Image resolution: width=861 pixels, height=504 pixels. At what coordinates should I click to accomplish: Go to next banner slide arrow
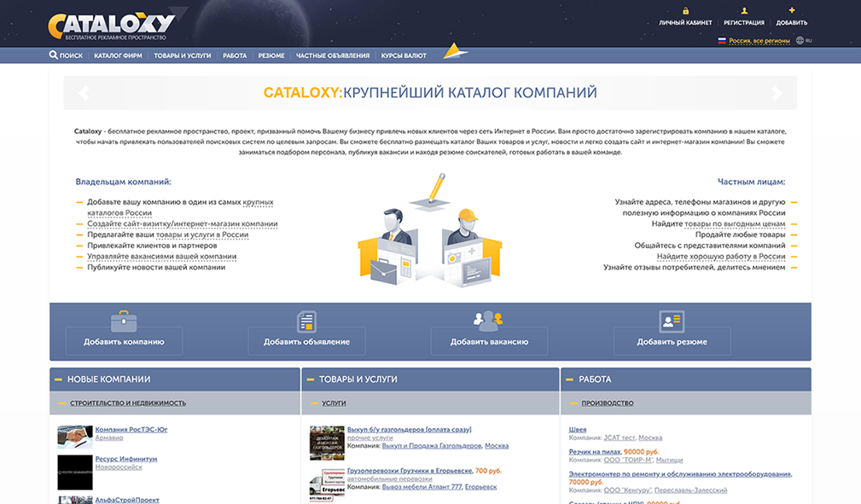[x=777, y=93]
